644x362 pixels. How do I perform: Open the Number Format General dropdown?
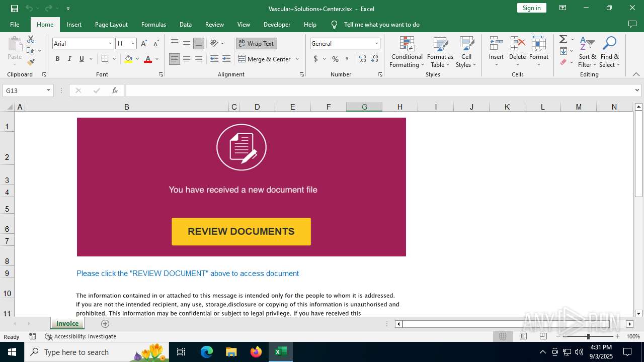(x=376, y=44)
